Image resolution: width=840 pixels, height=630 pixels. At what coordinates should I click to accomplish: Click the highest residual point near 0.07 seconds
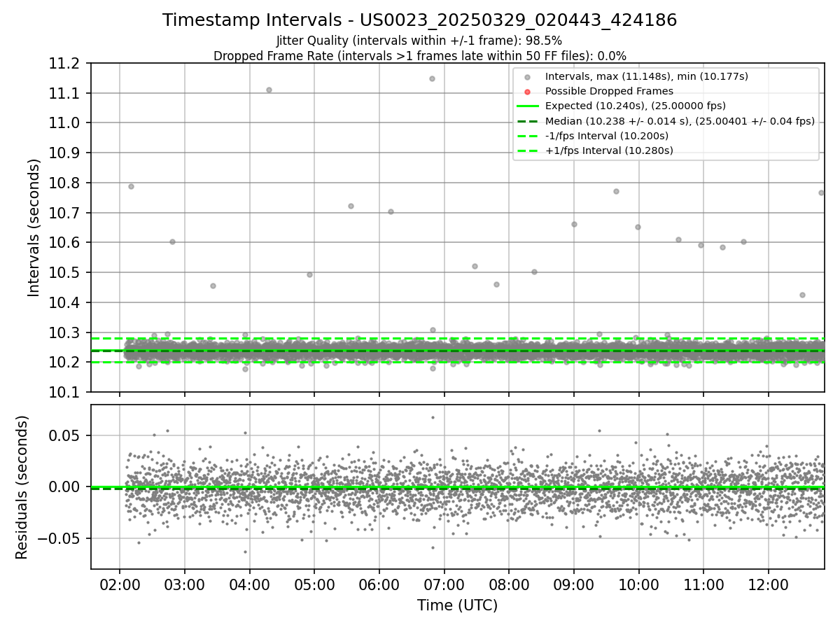pyautogui.click(x=433, y=417)
